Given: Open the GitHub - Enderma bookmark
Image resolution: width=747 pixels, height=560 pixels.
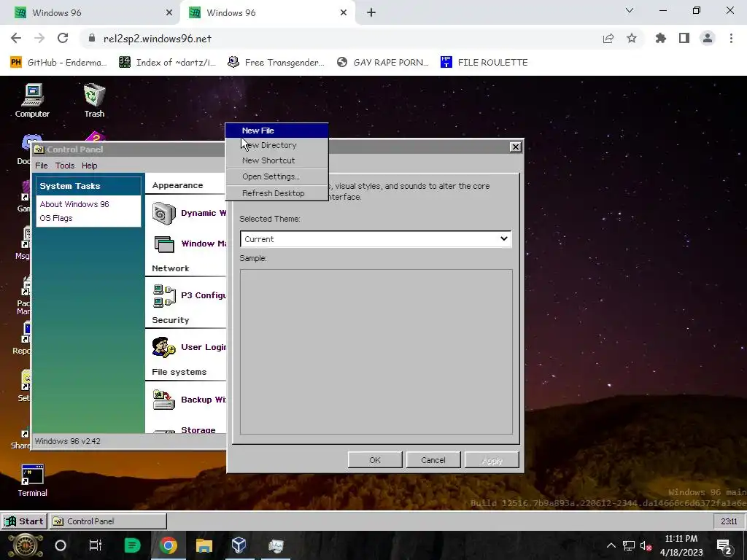Looking at the screenshot, I should (x=58, y=63).
